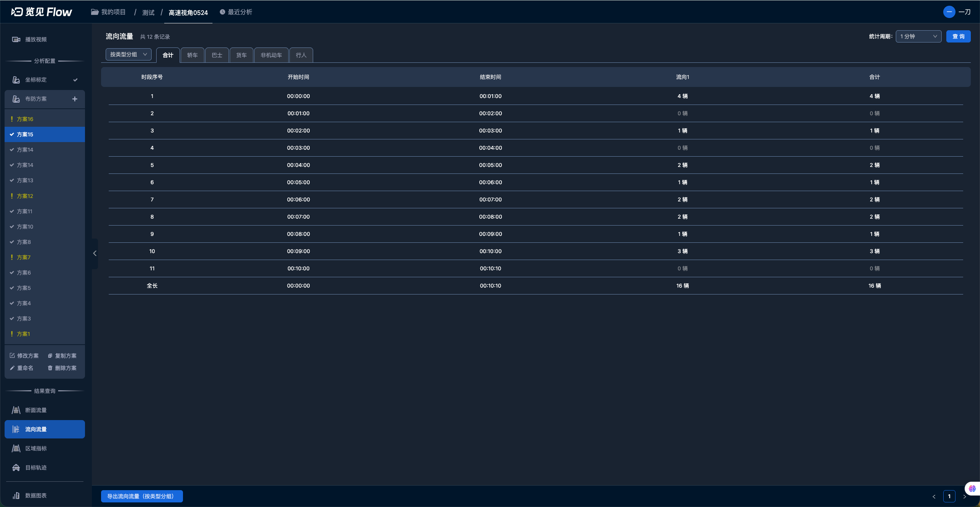
Task: Switch to the 非机动车 tab
Action: coord(271,55)
